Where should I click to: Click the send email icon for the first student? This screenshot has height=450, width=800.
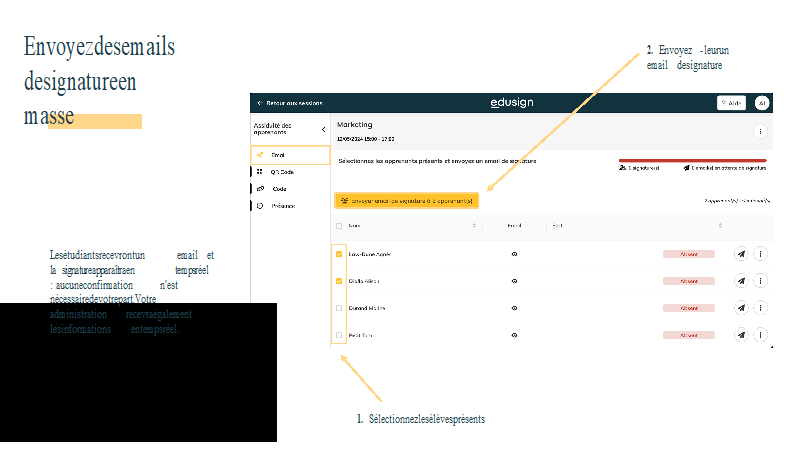[741, 254]
